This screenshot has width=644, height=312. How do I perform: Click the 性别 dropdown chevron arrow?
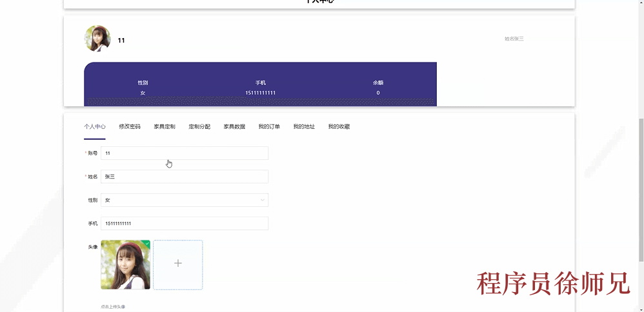(x=263, y=200)
